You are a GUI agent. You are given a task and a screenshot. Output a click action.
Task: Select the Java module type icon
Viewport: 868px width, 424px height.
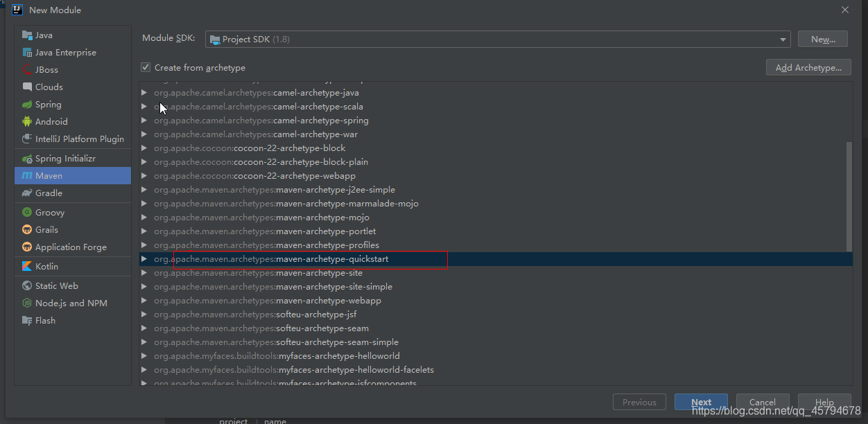(27, 35)
